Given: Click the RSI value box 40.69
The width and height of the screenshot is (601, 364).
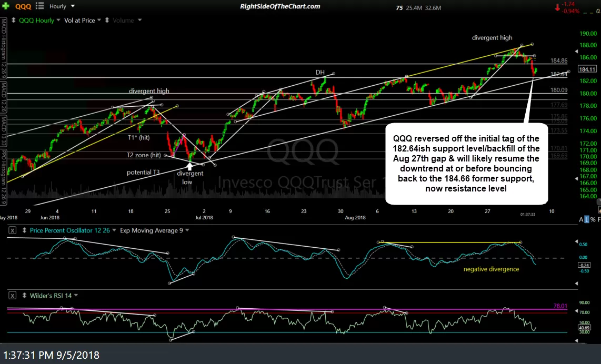Looking at the screenshot, I should 584,328.
